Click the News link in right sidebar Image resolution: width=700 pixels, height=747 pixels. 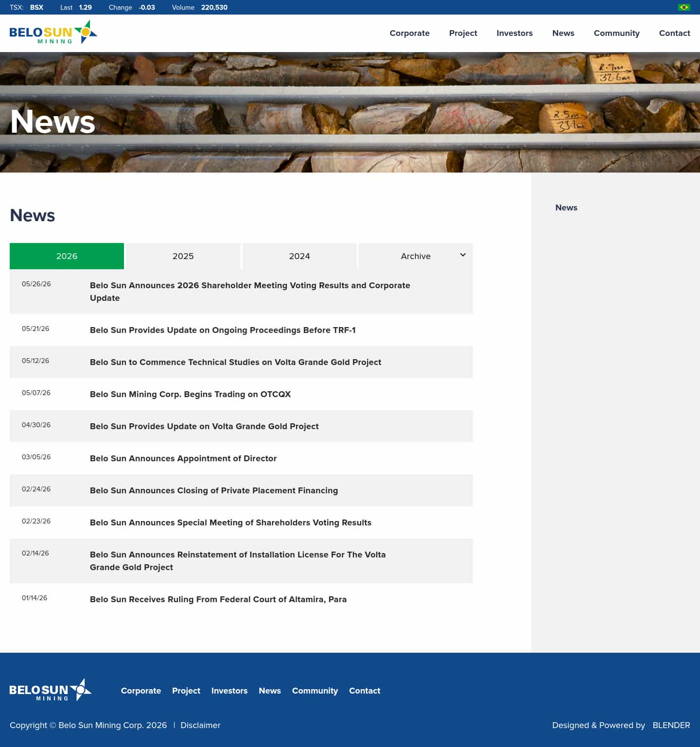(566, 208)
